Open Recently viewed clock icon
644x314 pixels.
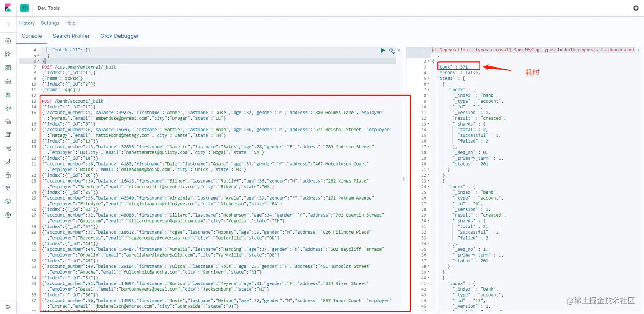click(8, 24)
